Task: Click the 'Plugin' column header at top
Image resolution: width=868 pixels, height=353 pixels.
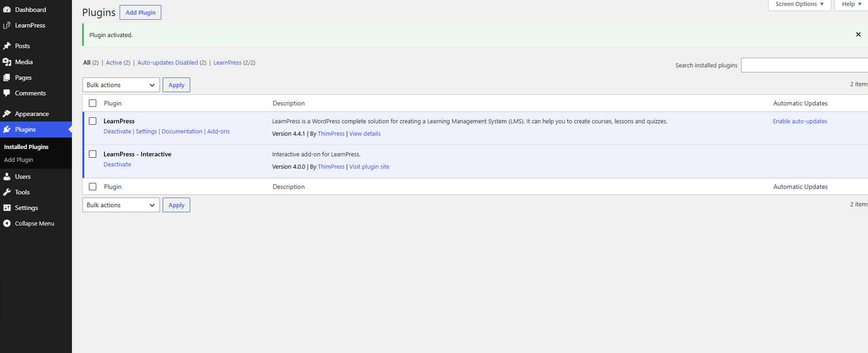Action: pyautogui.click(x=113, y=103)
